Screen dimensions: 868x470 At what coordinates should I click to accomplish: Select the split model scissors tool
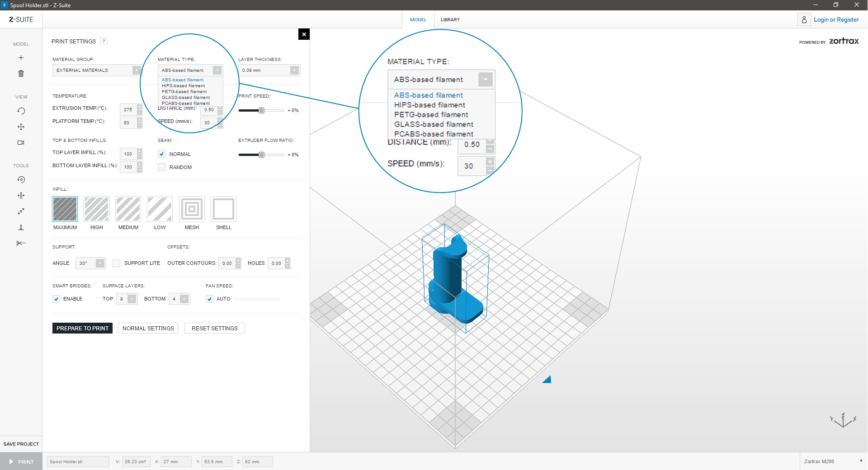[21, 243]
